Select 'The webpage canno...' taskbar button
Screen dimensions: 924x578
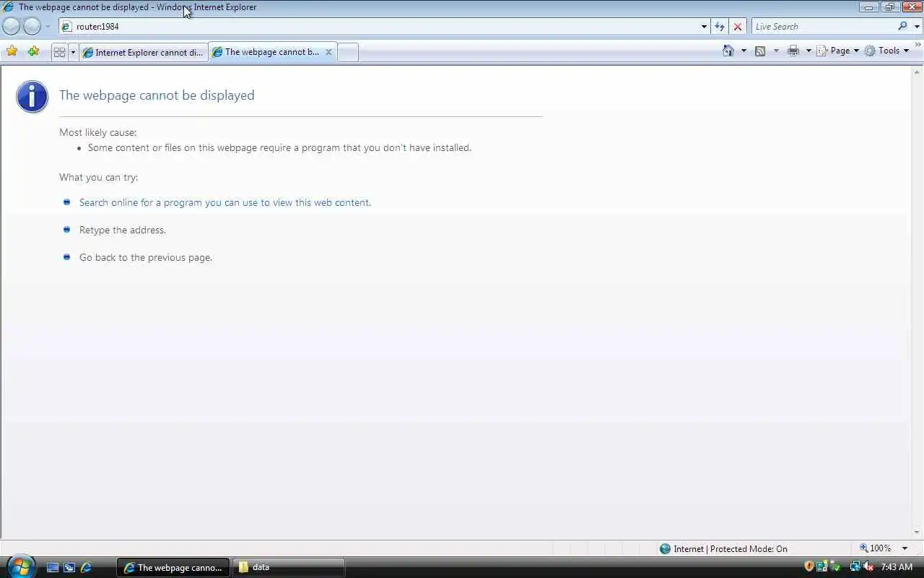[173, 568]
